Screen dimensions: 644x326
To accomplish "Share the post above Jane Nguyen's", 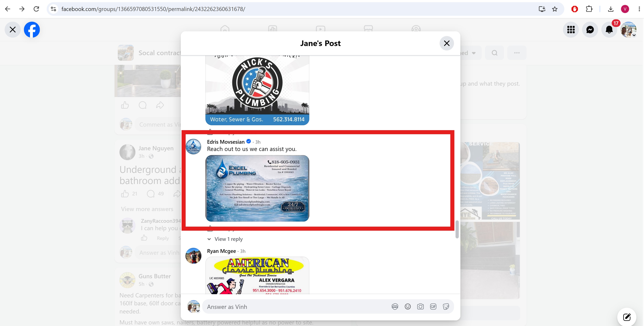I will click(x=160, y=105).
